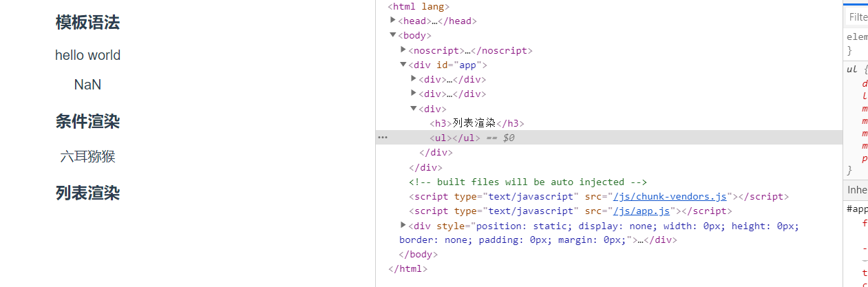Expand the hidden-style div node

pyautogui.click(x=403, y=225)
